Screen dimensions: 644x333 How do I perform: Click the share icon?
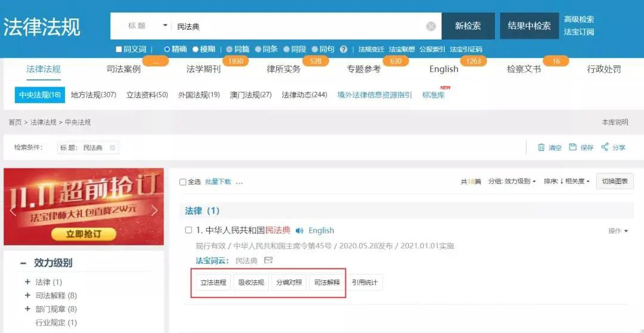tap(605, 147)
